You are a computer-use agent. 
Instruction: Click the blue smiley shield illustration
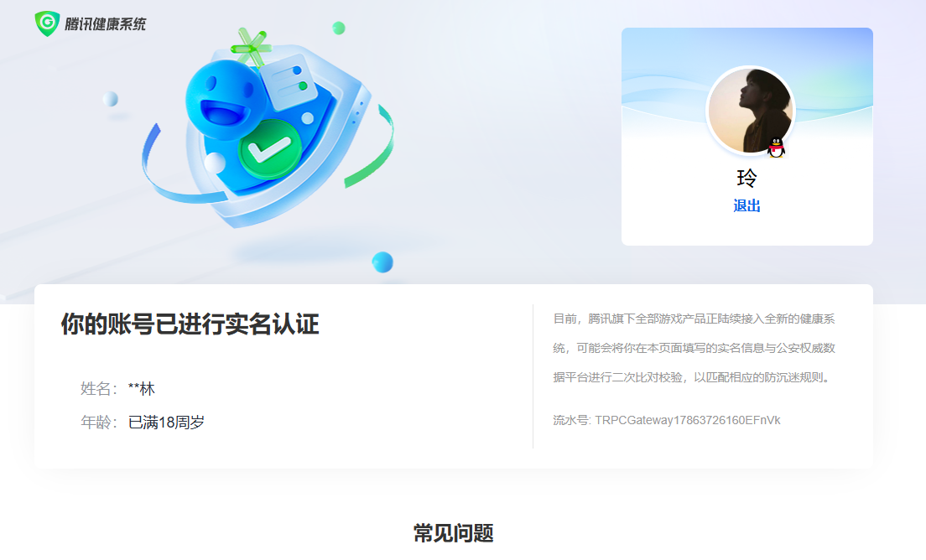tap(268, 127)
